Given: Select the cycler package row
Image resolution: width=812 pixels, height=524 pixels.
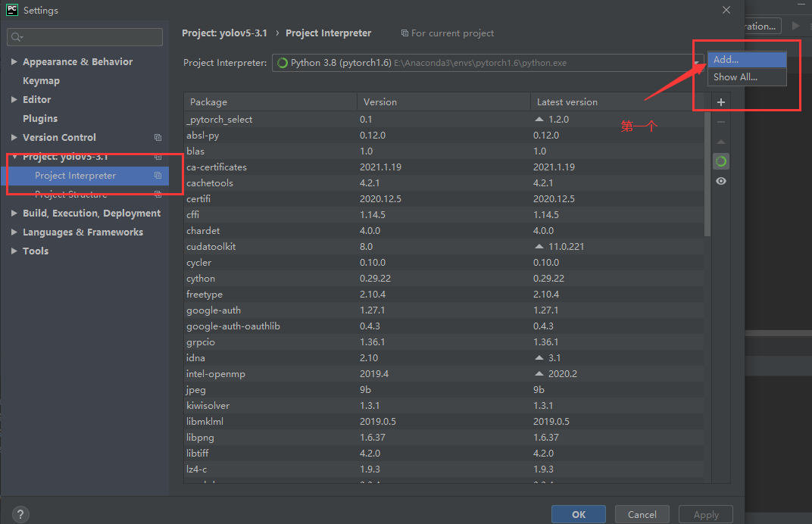Looking at the screenshot, I should [444, 263].
